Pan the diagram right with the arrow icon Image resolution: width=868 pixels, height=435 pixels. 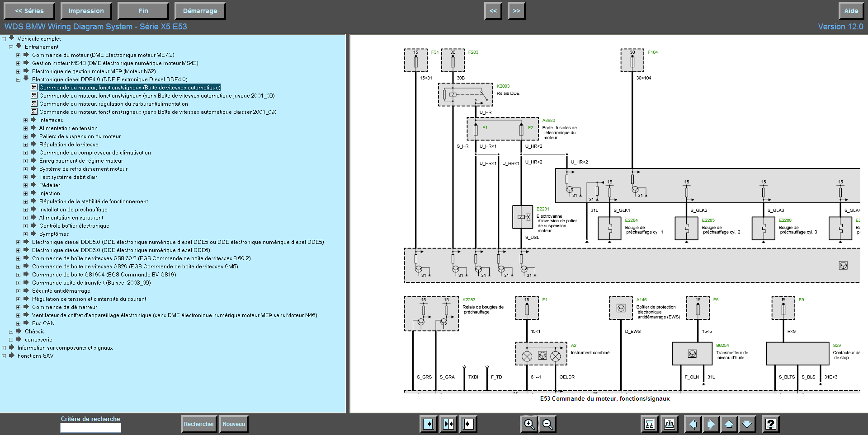(711, 424)
